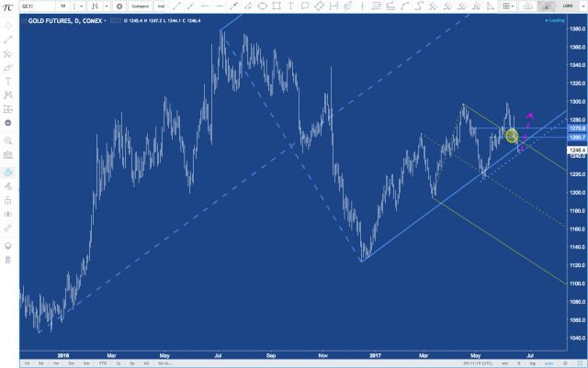
Task: Select the 5y time range
Action: point(132,363)
